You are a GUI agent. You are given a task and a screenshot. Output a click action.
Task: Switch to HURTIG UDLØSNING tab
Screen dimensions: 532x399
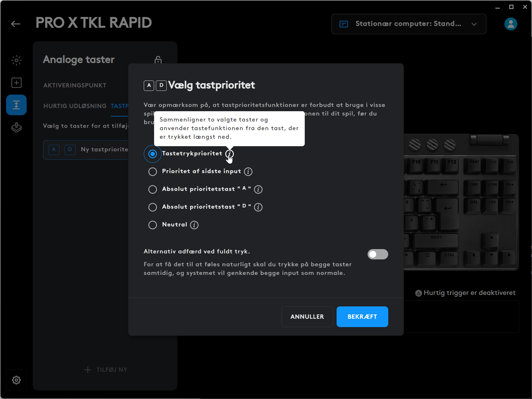pos(75,106)
